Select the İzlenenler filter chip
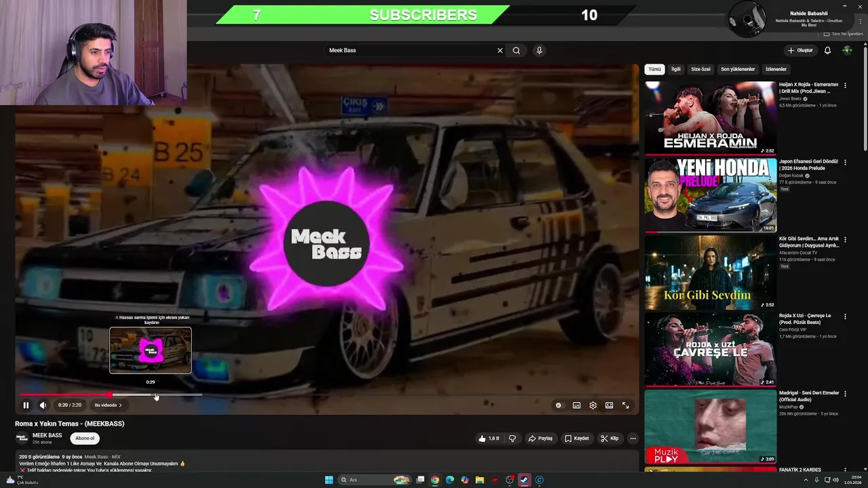The image size is (868, 488). [776, 69]
